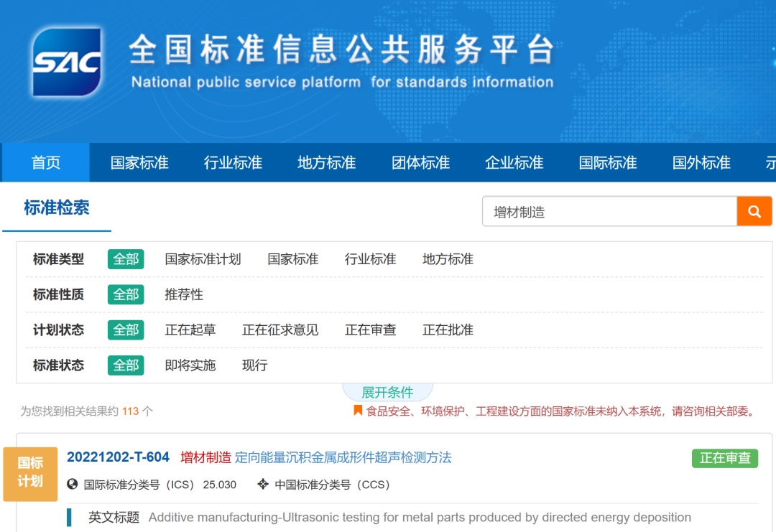Image resolution: width=776 pixels, height=532 pixels.
Task: Click the 国标计划 orange badge
Action: (30, 474)
